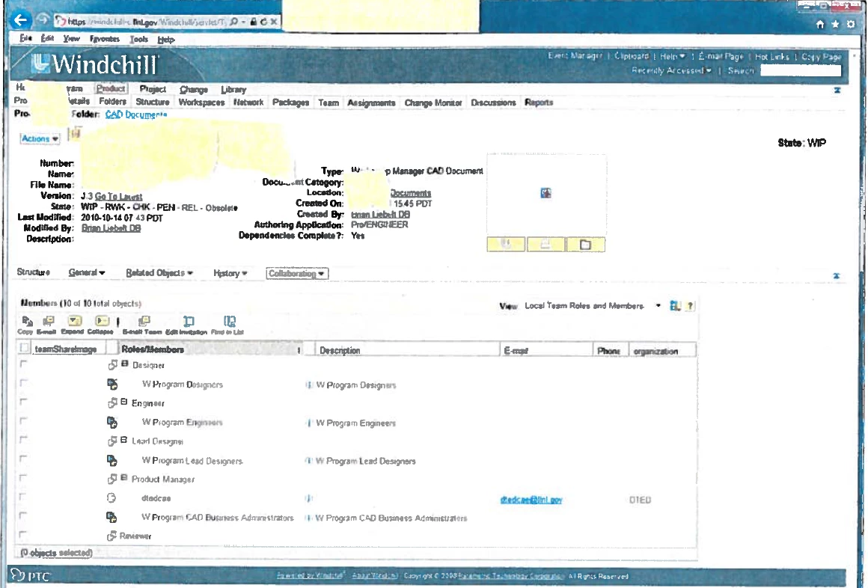Image resolution: width=868 pixels, height=588 pixels.
Task: Tick the checkbox for W Program Designers row
Action: tap(22, 382)
